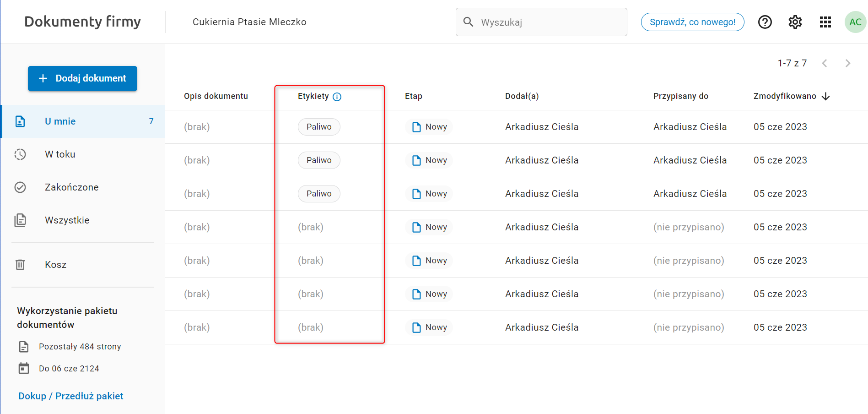Click the Nowy stage chip in fourth row
This screenshot has width=868, height=414.
[429, 227]
